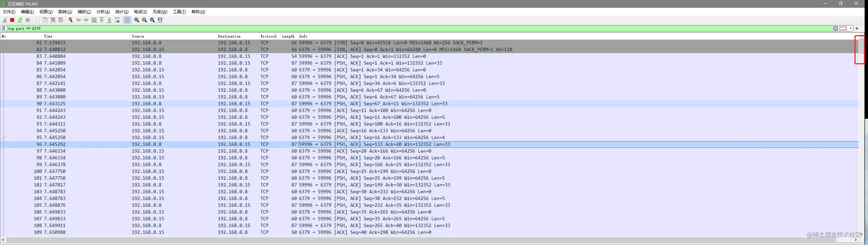Open the 统计(S) statistics menu
The width and height of the screenshot is (868, 245).
[122, 12]
